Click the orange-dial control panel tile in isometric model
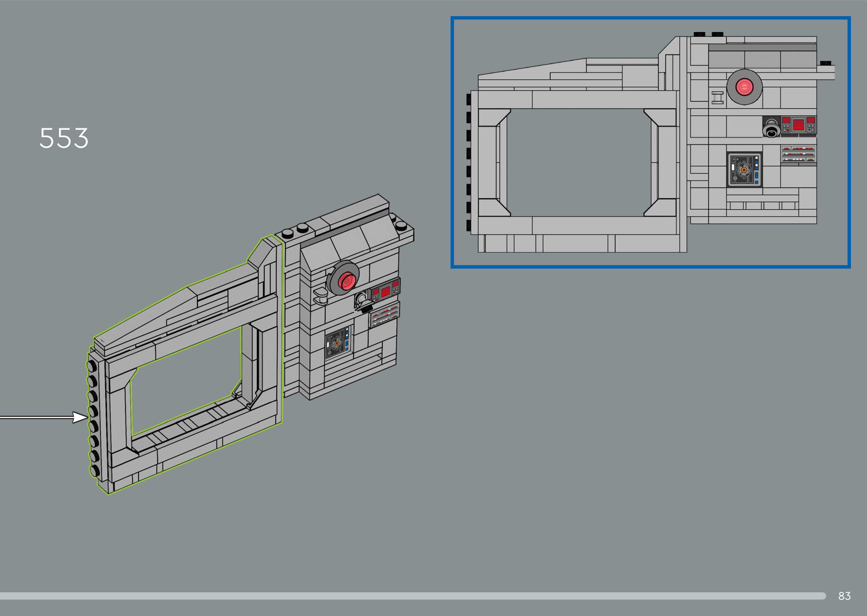 pyautogui.click(x=337, y=343)
